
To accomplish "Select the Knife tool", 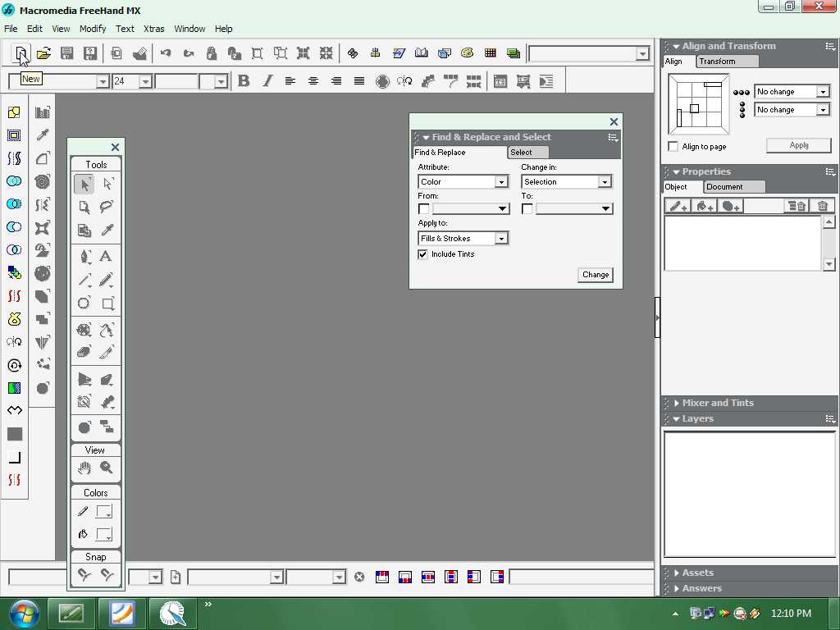I will [x=107, y=352].
